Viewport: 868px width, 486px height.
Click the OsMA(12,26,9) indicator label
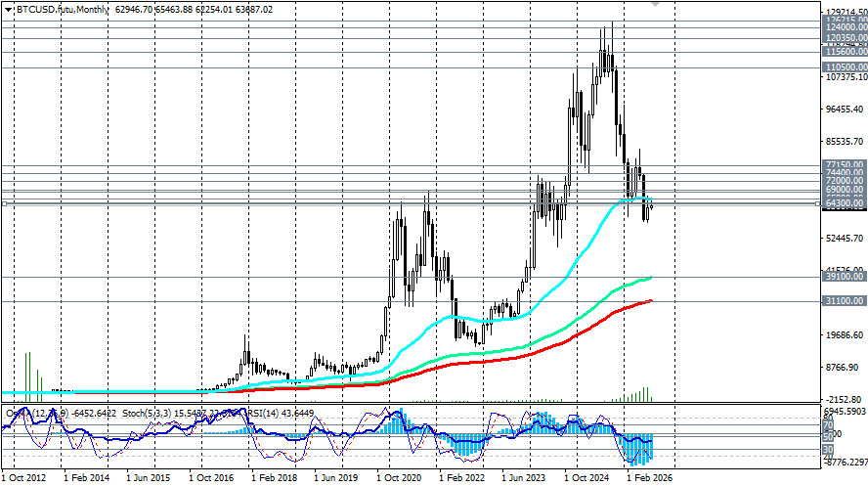coord(37,414)
